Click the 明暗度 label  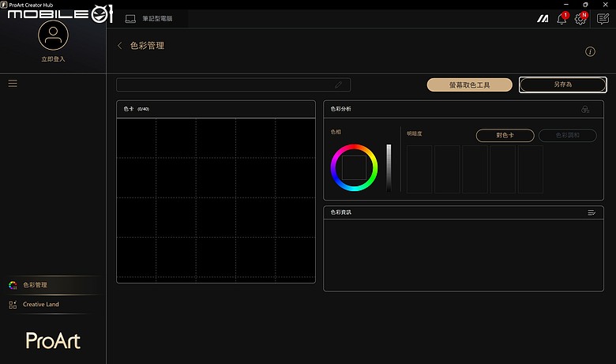414,134
